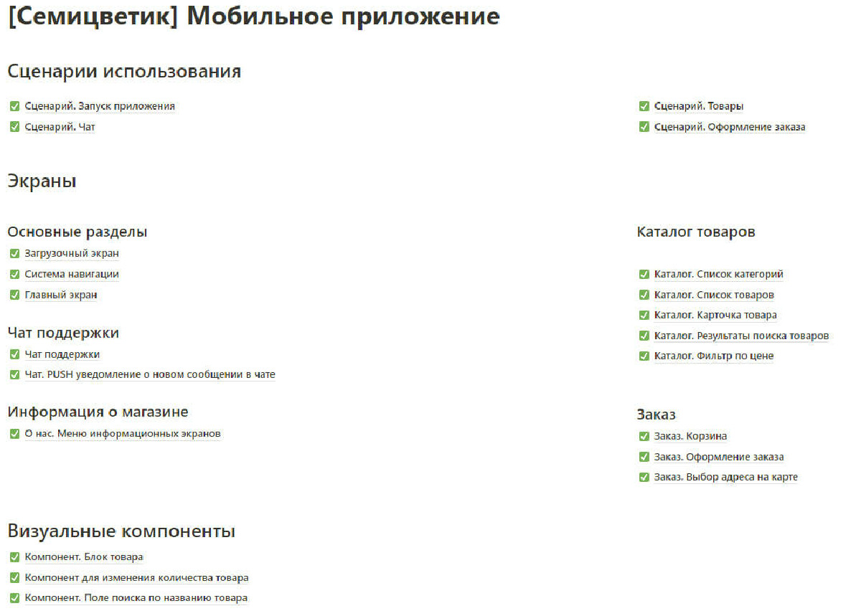Open the 'Сценарий. Оформление заказа' link

pyautogui.click(x=730, y=127)
